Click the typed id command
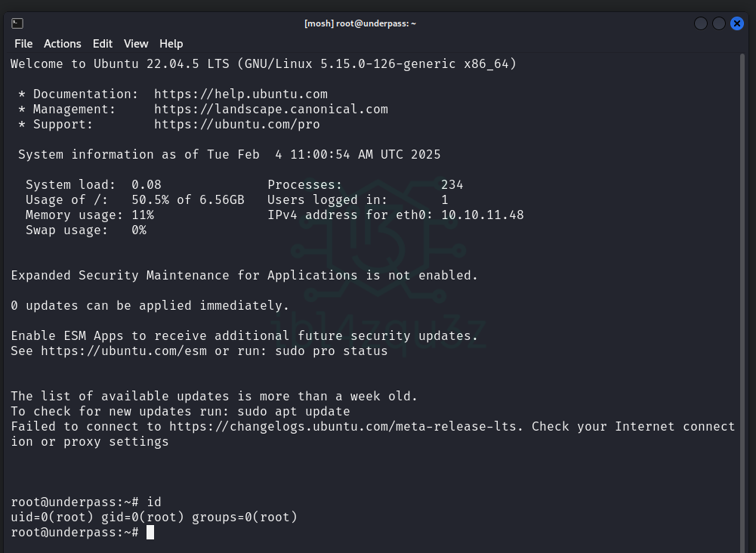Image resolution: width=756 pixels, height=553 pixels. 154,502
